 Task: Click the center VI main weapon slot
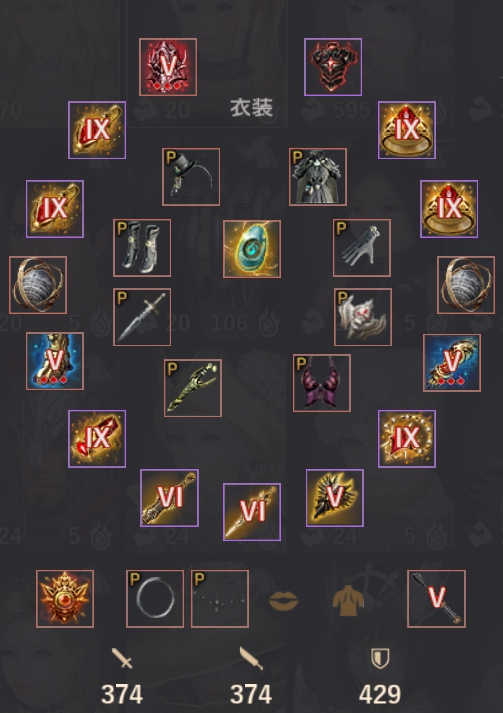coord(252,512)
